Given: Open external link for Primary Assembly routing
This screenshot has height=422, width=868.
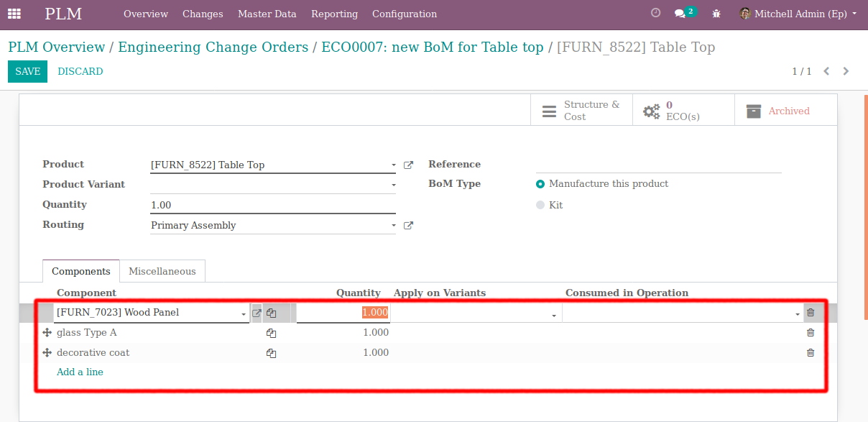Looking at the screenshot, I should pyautogui.click(x=408, y=225).
